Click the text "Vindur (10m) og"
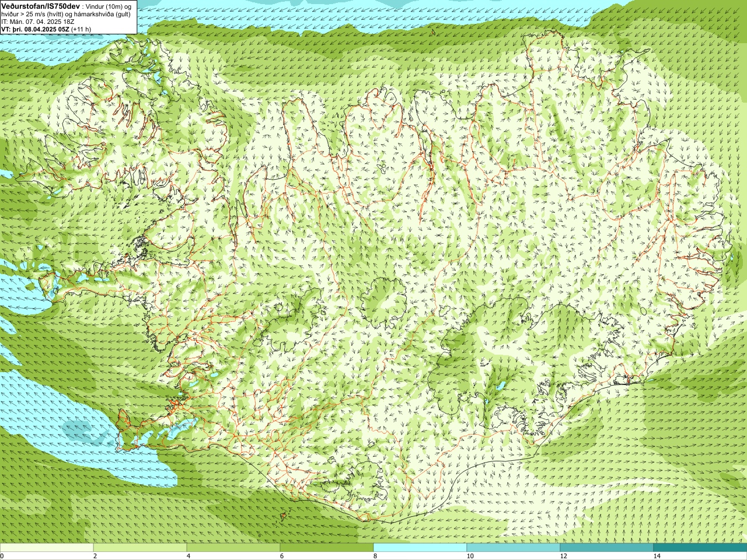 pyautogui.click(x=109, y=6)
